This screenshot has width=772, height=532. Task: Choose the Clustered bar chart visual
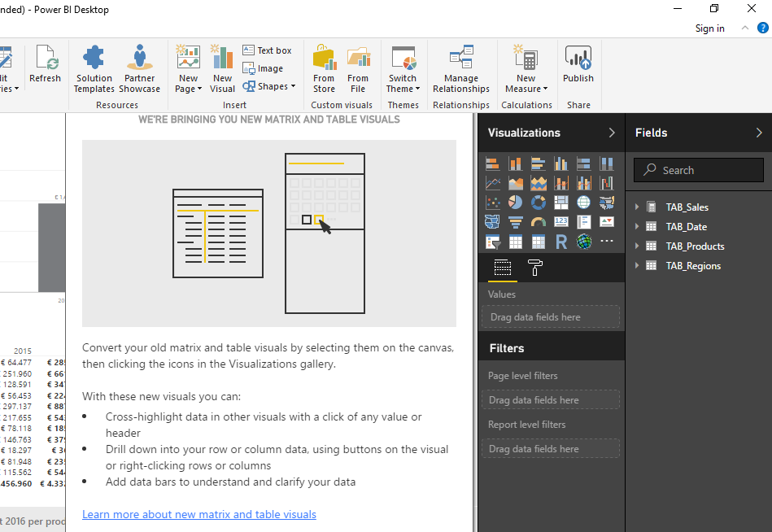(539, 164)
